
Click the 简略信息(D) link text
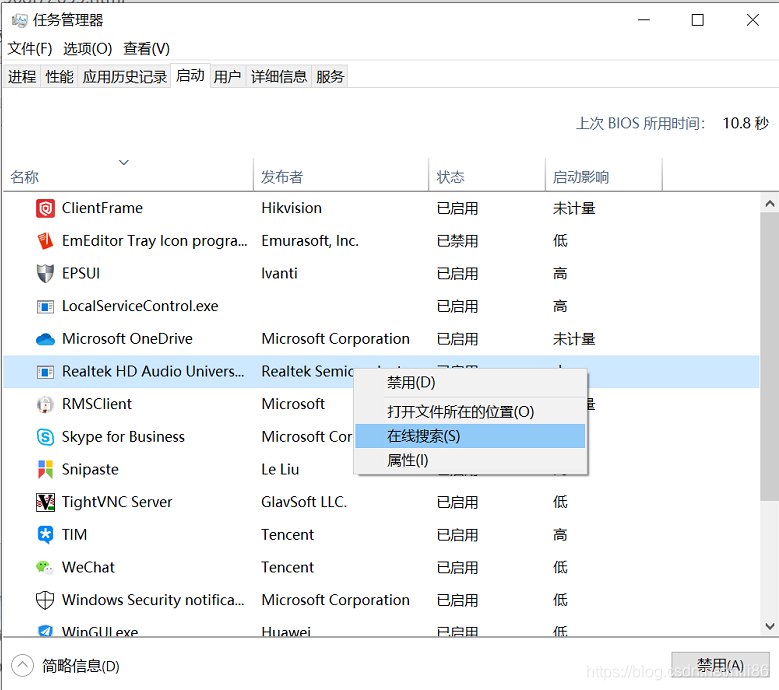click(x=81, y=666)
